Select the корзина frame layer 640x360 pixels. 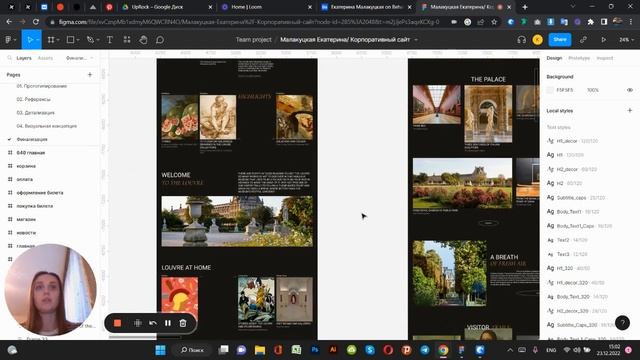(x=26, y=166)
